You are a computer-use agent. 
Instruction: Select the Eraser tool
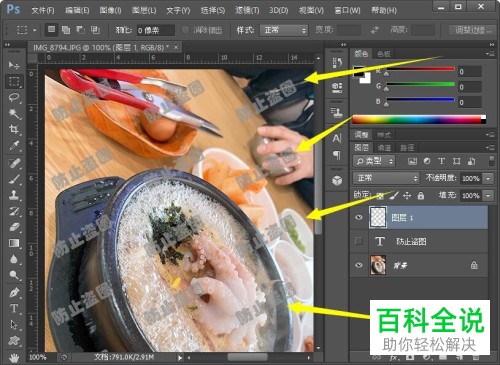click(x=14, y=227)
